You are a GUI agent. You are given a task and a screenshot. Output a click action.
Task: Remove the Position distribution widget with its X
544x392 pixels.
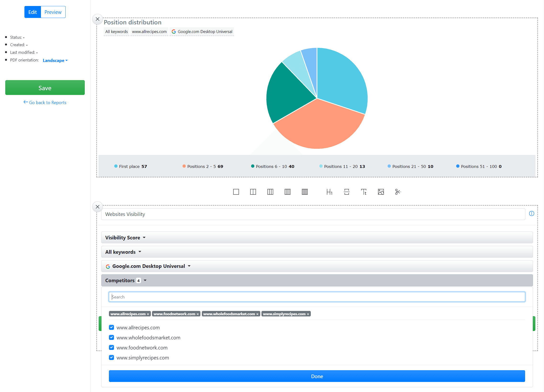pos(97,19)
